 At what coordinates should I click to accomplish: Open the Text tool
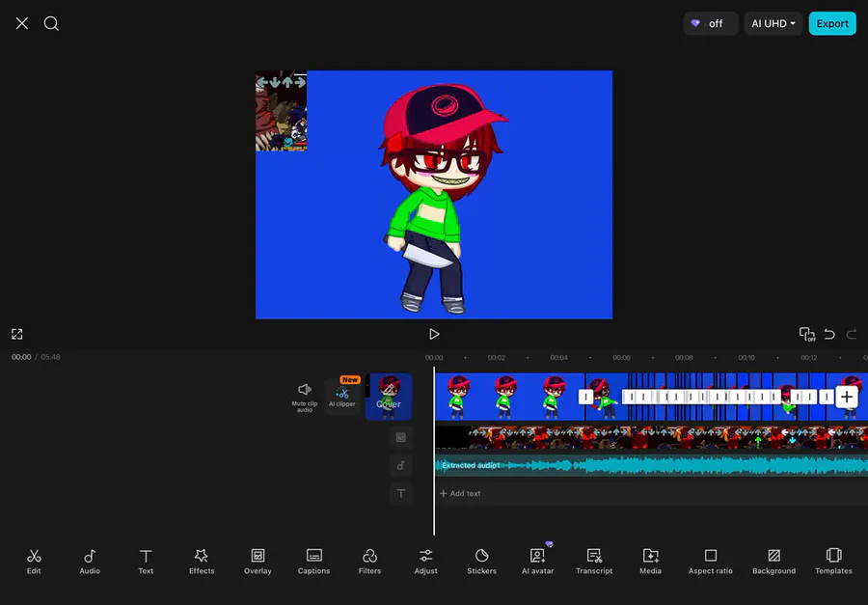pos(146,562)
